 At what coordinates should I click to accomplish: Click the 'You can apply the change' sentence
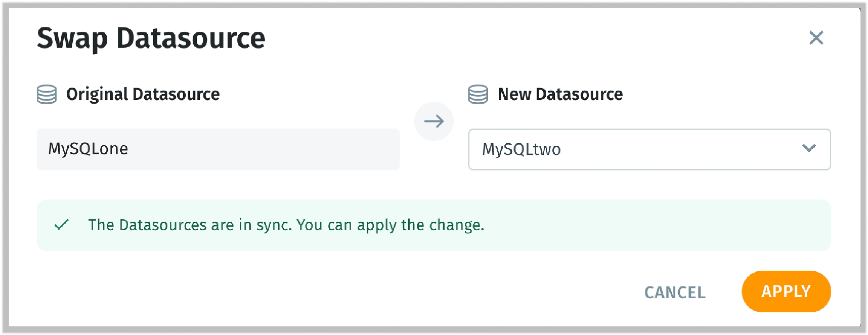click(390, 225)
